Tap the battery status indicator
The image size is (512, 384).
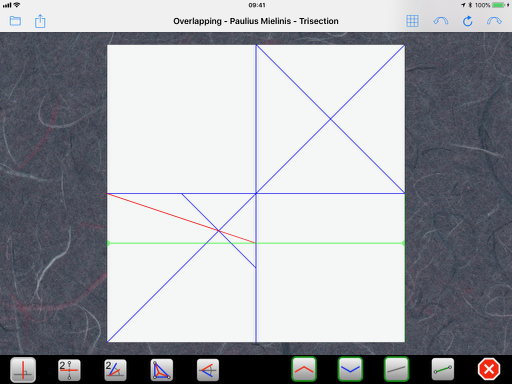499,5
